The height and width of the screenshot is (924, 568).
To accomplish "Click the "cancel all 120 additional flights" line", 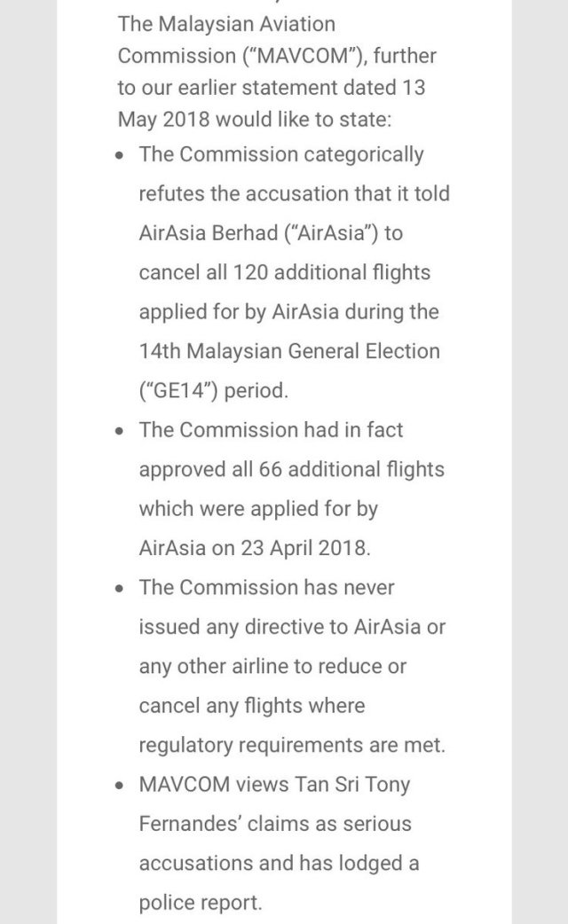I will coord(284,272).
